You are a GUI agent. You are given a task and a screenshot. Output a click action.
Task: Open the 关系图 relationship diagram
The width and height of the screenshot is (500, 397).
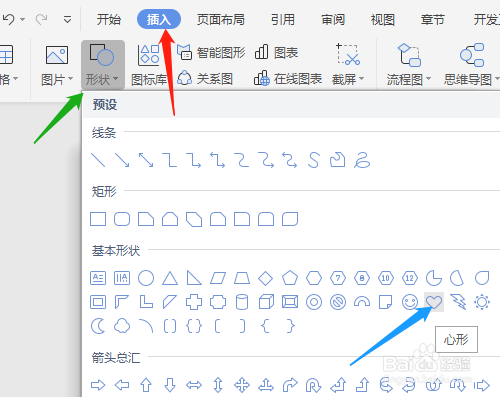tap(205, 79)
